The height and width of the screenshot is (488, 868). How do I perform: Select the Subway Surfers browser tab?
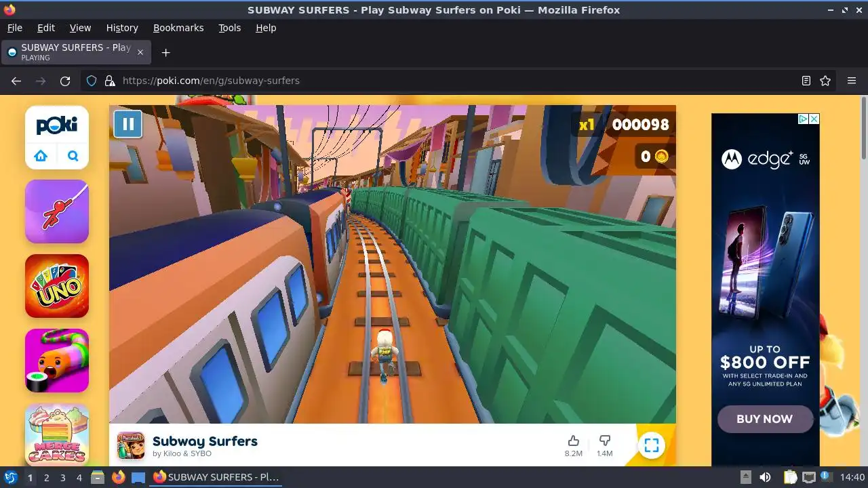76,52
